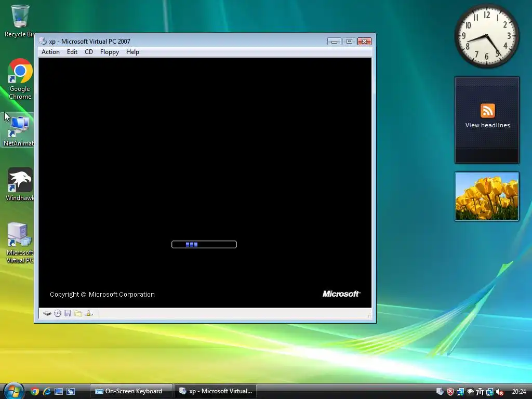Open the Edit menu in Virtual PC
The width and height of the screenshot is (532, 399).
coord(72,52)
